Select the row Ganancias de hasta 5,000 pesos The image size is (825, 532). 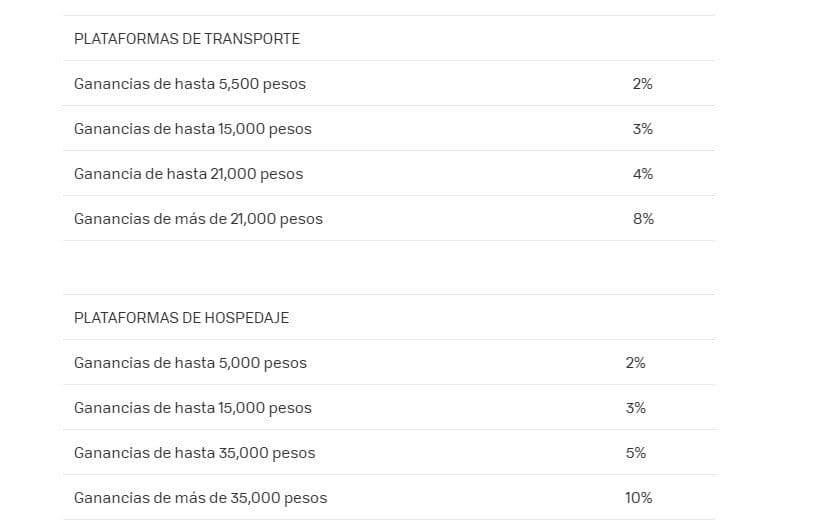[389, 362]
